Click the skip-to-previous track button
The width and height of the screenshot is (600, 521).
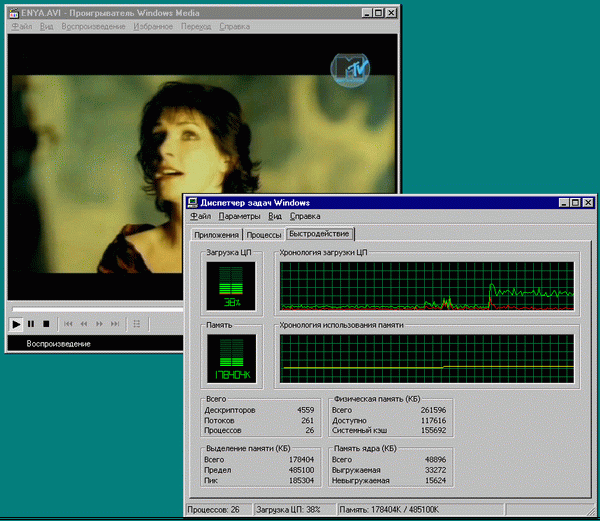pyautogui.click(x=68, y=324)
